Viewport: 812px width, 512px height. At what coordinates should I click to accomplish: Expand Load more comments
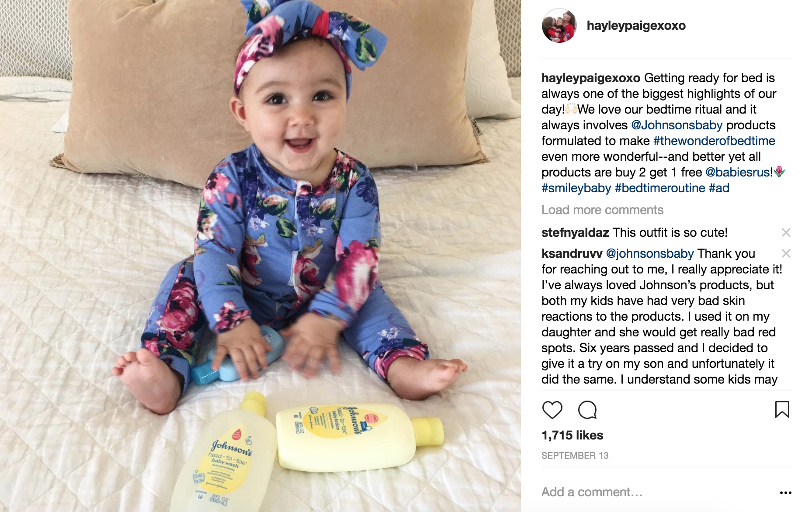point(602,210)
